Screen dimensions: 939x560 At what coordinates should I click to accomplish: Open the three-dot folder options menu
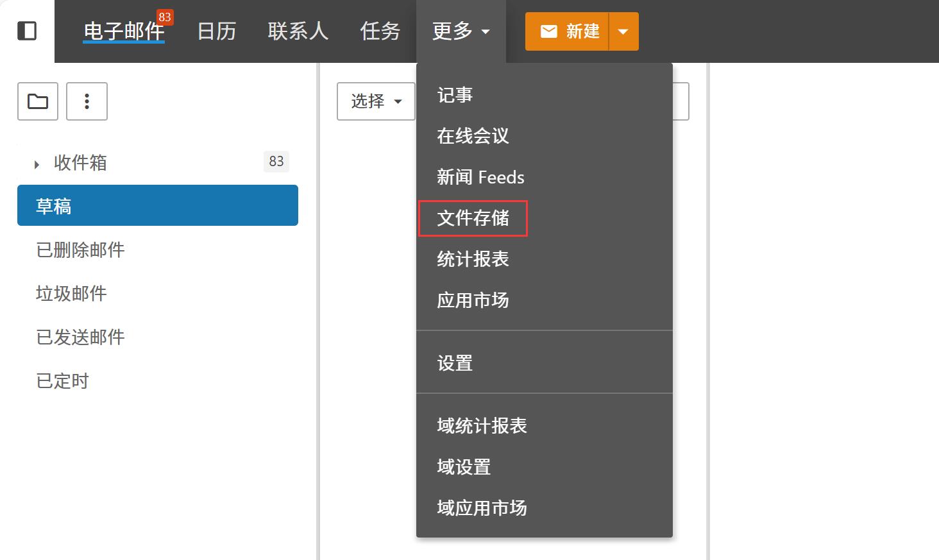(x=87, y=101)
